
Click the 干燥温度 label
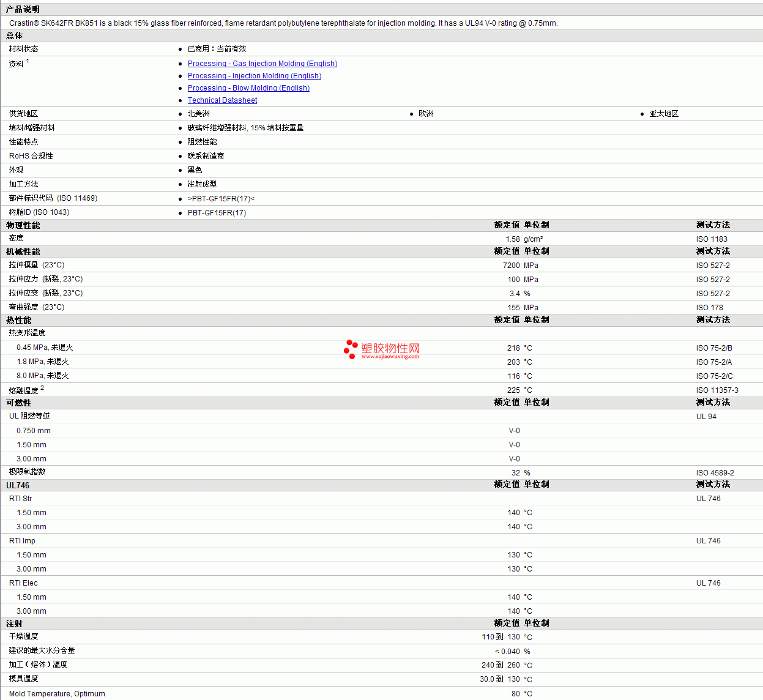click(23, 636)
